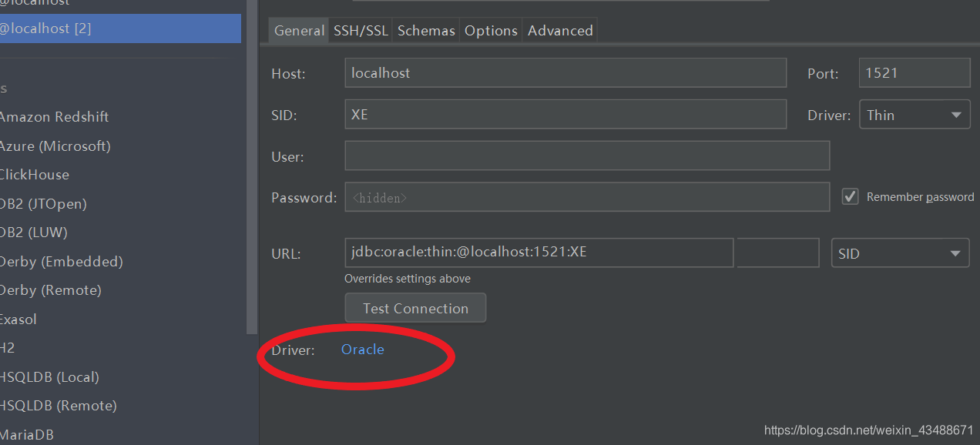Open the Oracle driver link
Image resolution: width=980 pixels, height=445 pixels.
pos(362,350)
